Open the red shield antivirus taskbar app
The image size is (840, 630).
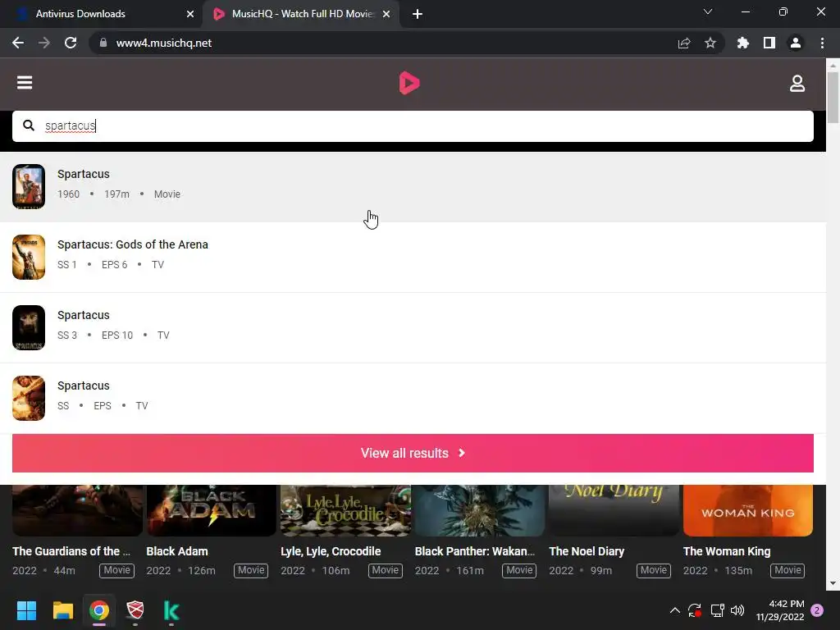point(135,610)
